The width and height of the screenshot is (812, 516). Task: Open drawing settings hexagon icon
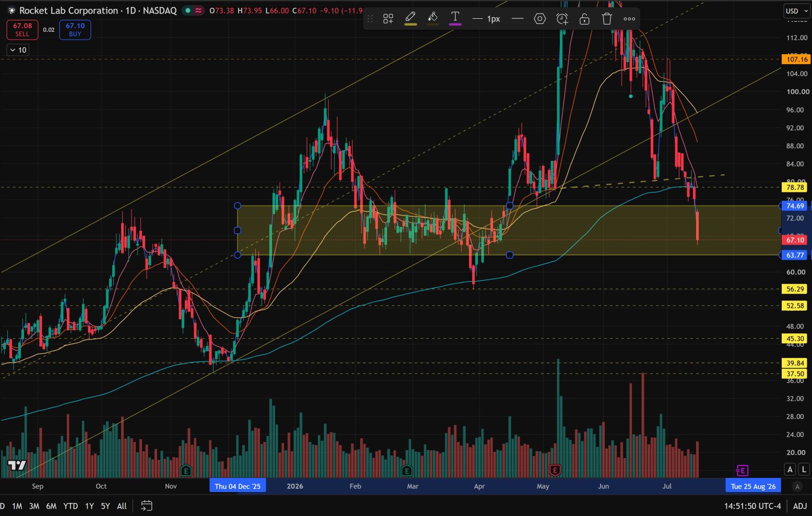(x=540, y=19)
